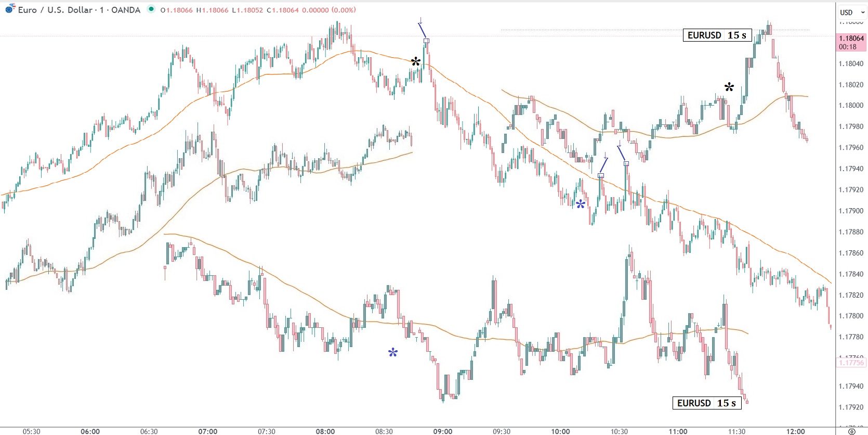The width and height of the screenshot is (868, 435).
Task: Click price scale value 1.17960
Action: click(x=851, y=147)
